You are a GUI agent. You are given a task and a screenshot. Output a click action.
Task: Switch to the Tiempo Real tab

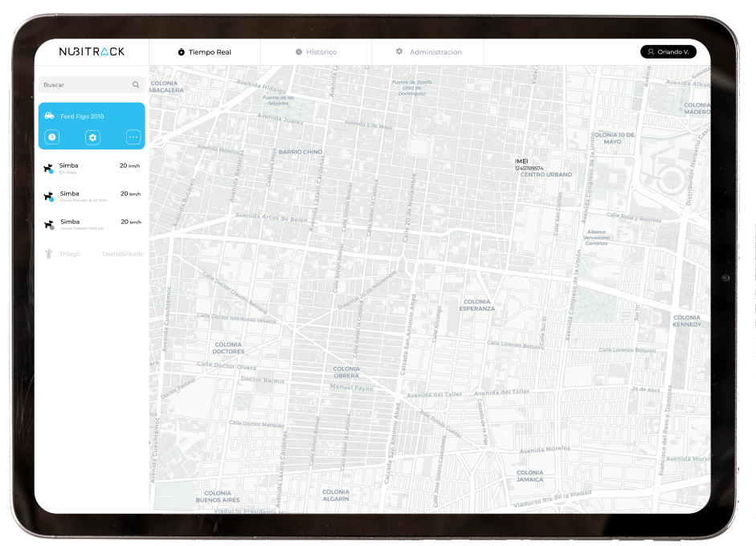(205, 52)
